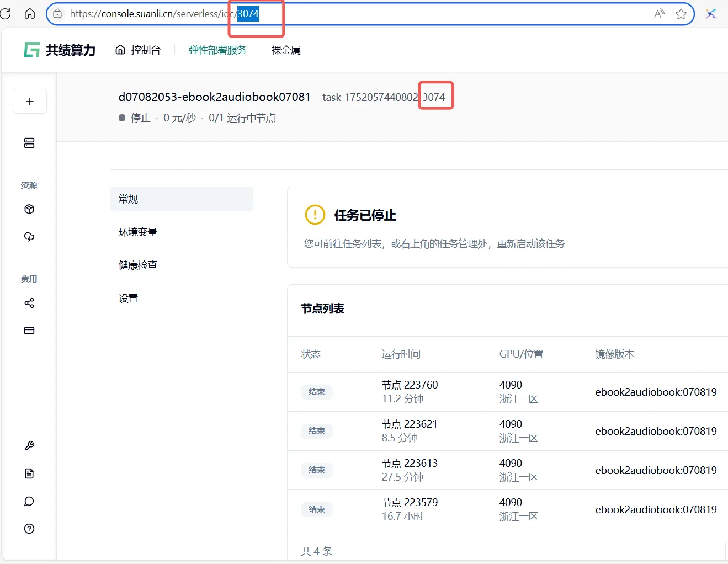Screen dimensions: 728x564
Task: Open the document icon in sidebar
Action: (29, 473)
